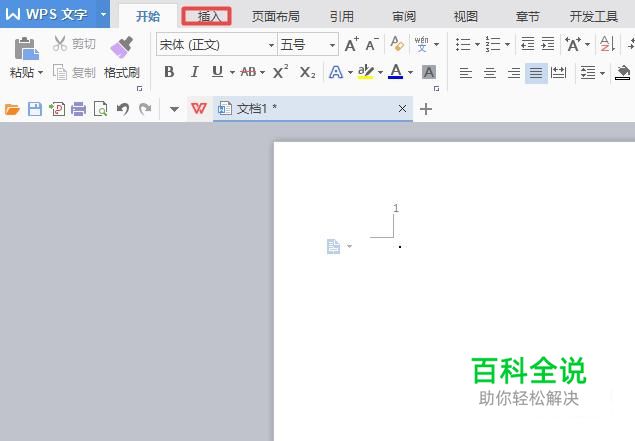Open the 章节 ribbon tab
Viewport: 635px width, 441px height.
(x=528, y=17)
